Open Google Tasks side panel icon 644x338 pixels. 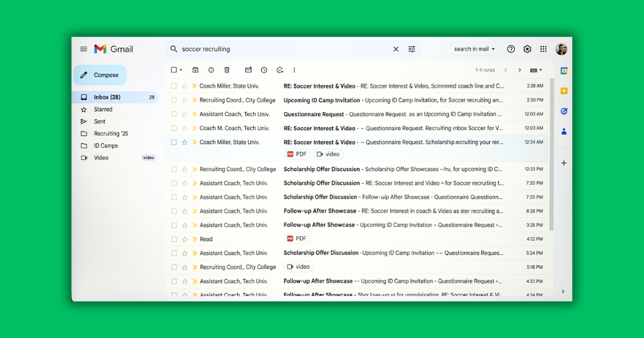pos(563,111)
